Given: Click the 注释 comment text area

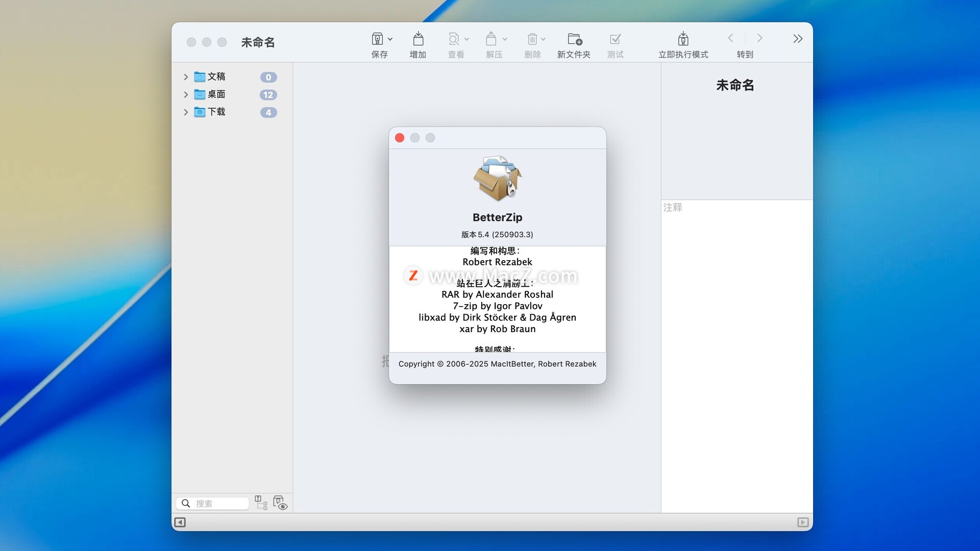Looking at the screenshot, I should (737, 356).
